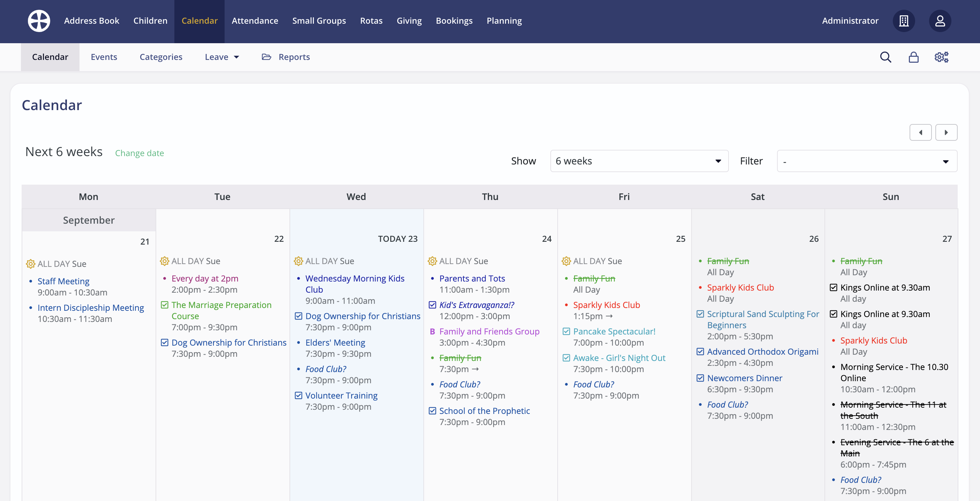Toggle the Volunteer Training checkbox
The height and width of the screenshot is (501, 980).
click(x=298, y=395)
